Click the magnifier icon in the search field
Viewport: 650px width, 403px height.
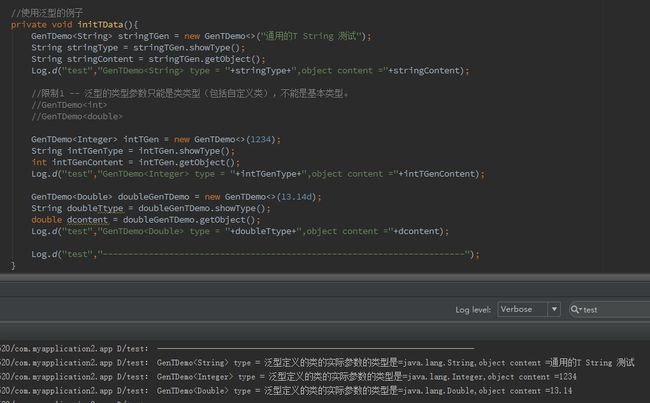click(575, 309)
